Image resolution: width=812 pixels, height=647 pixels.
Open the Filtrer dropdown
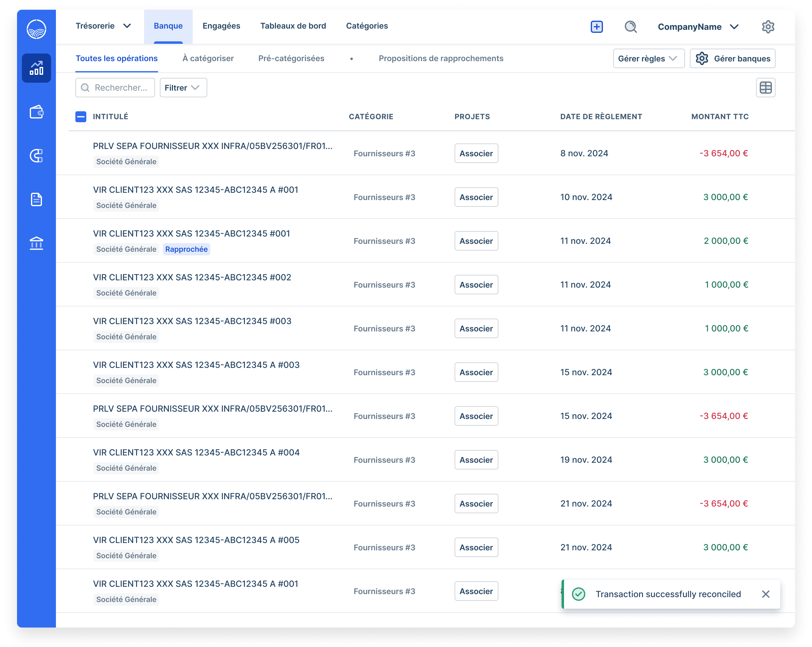point(183,88)
